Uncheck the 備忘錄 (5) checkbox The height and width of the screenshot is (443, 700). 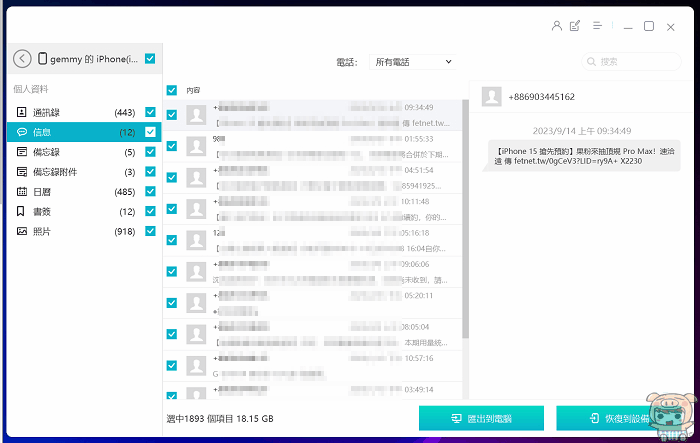point(150,152)
